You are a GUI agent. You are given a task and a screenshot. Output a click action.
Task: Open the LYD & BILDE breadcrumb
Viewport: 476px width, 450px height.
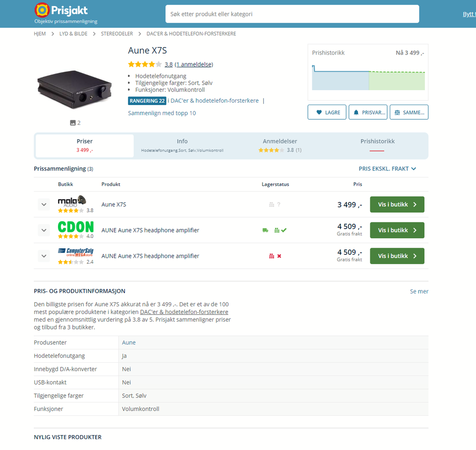click(x=73, y=34)
